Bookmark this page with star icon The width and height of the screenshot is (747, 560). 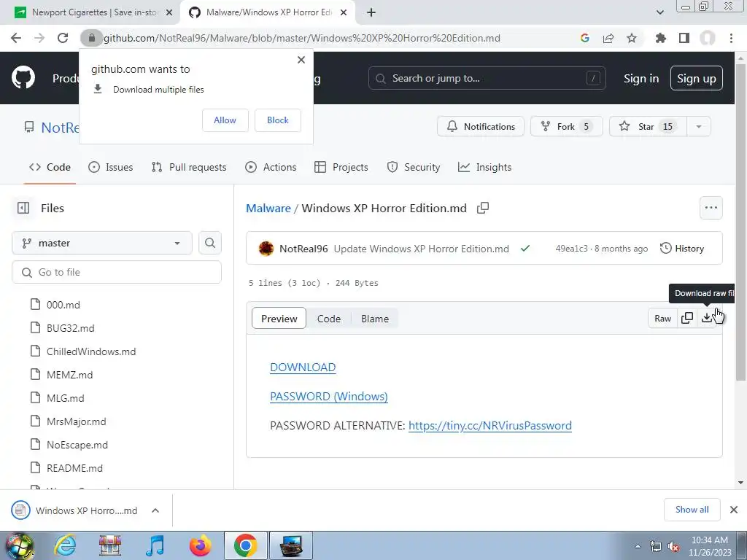pyautogui.click(x=632, y=38)
